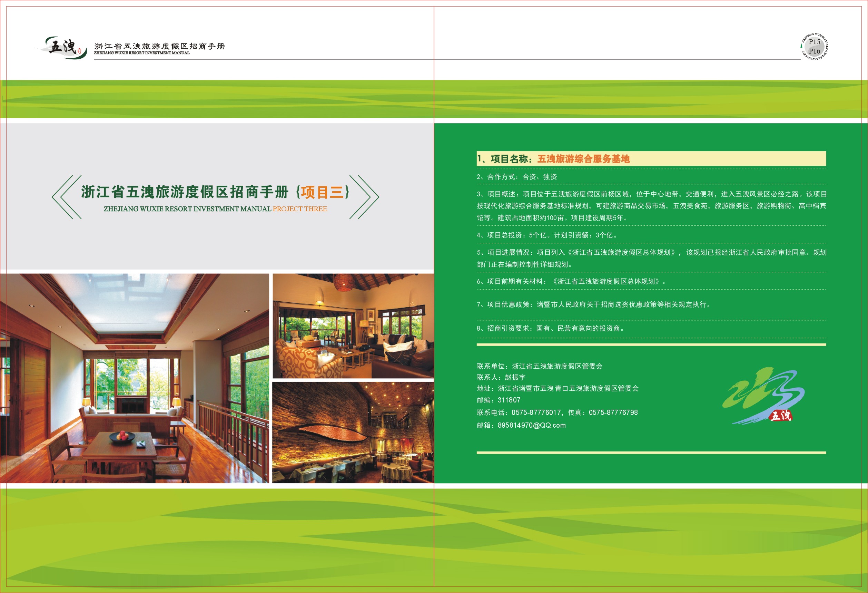Click the fax number 0575-87776798
The width and height of the screenshot is (868, 593).
click(613, 412)
